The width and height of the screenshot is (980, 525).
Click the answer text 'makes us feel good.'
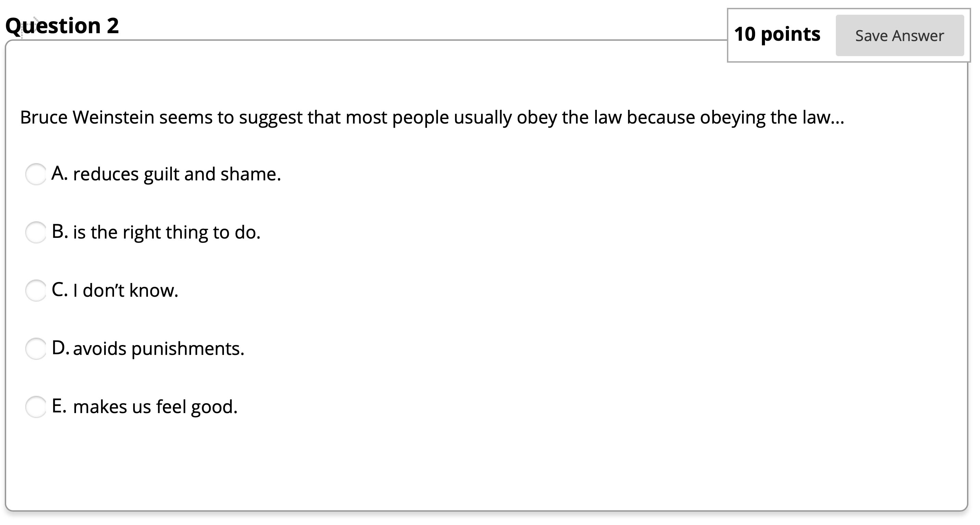pos(155,407)
